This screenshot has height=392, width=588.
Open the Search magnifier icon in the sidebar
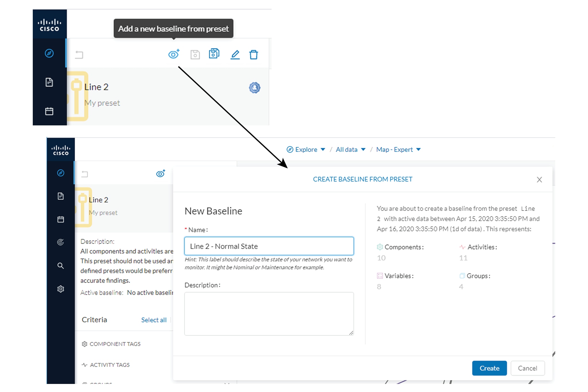click(61, 265)
